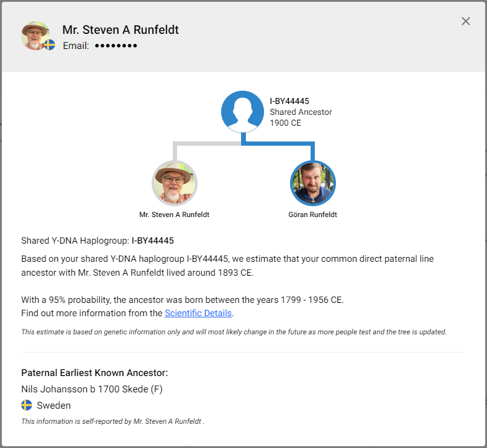Click the 1900 CE ancestor date text
487x448 pixels.
(x=285, y=123)
